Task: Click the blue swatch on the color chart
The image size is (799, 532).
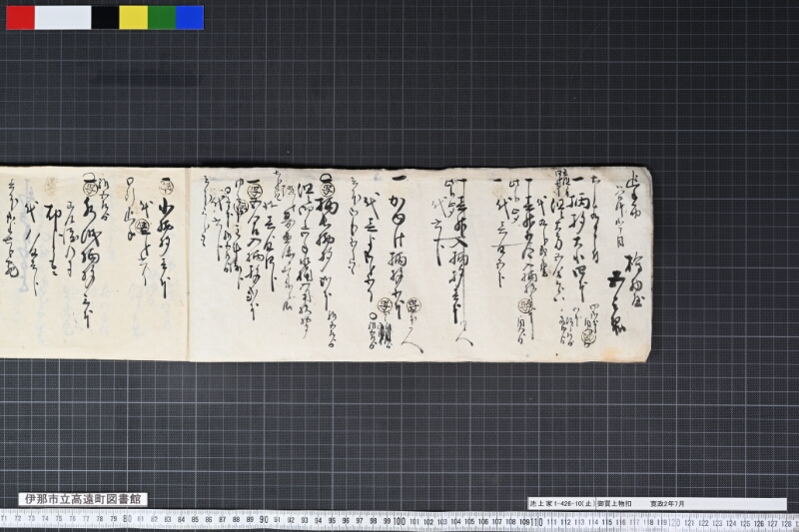Action: click(190, 18)
